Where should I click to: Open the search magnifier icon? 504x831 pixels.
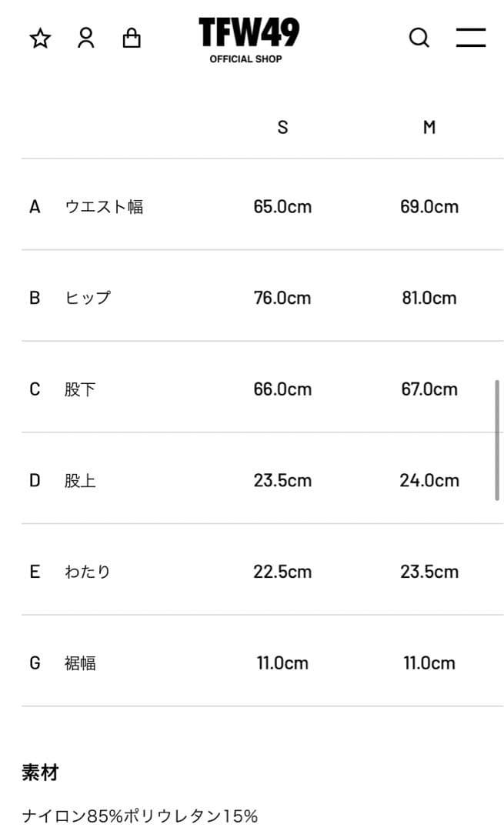(x=419, y=37)
